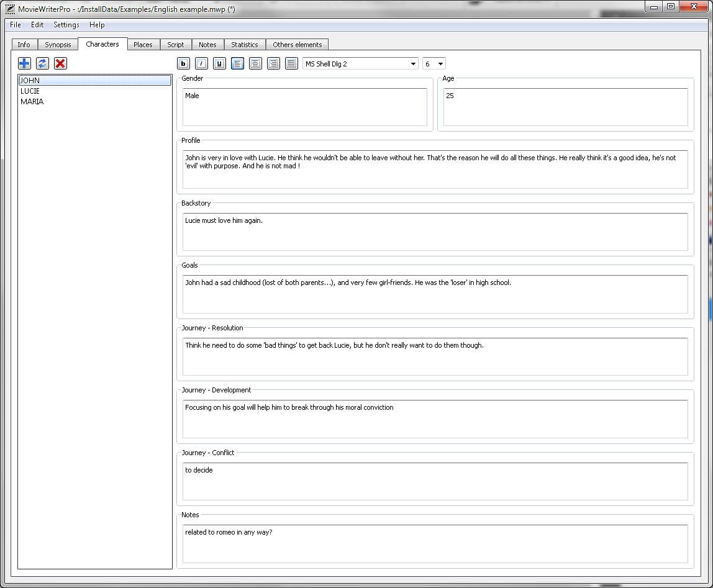Align text to the right
This screenshot has height=588, width=713.
(273, 63)
